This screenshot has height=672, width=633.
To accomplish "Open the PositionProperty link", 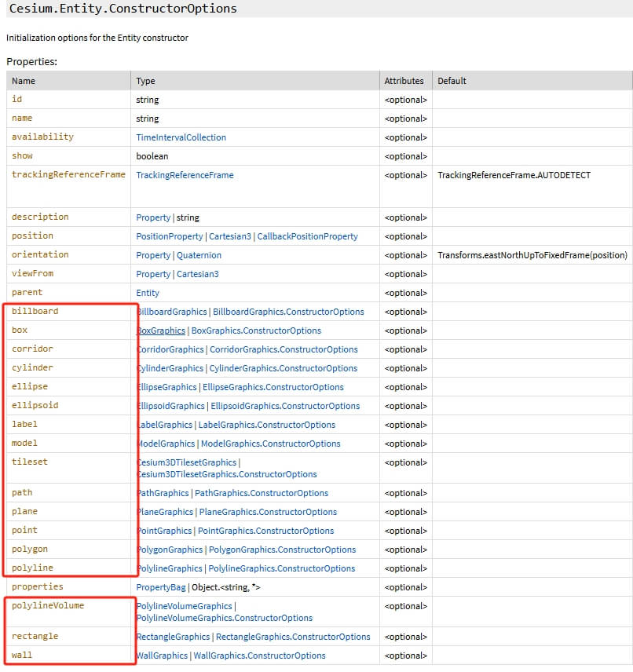I will (170, 236).
